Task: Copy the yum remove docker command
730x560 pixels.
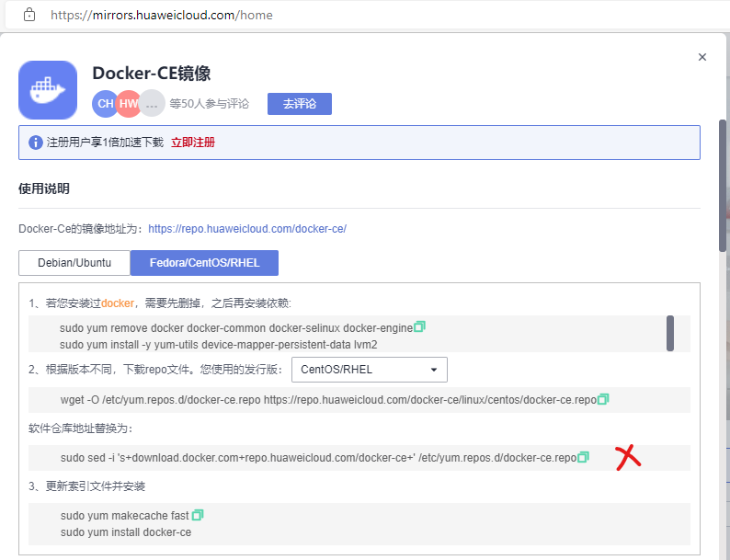Action: click(419, 326)
